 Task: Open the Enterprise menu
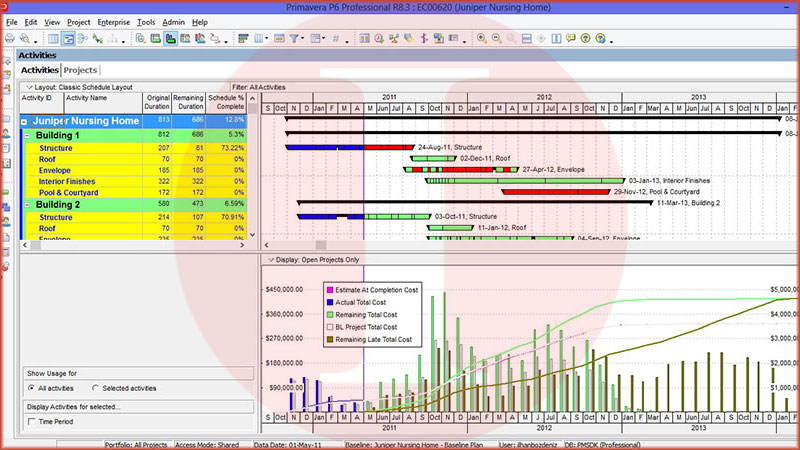tap(114, 22)
